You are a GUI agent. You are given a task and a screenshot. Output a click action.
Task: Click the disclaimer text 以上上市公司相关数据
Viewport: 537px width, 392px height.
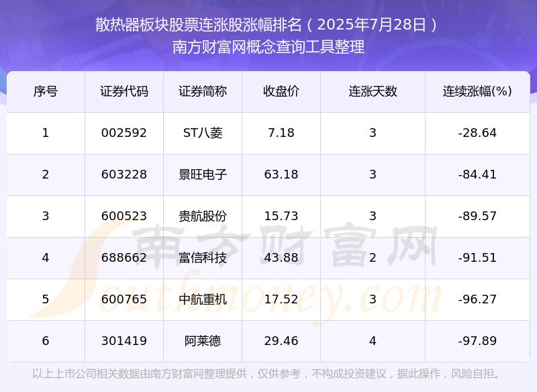pyautogui.click(x=86, y=374)
